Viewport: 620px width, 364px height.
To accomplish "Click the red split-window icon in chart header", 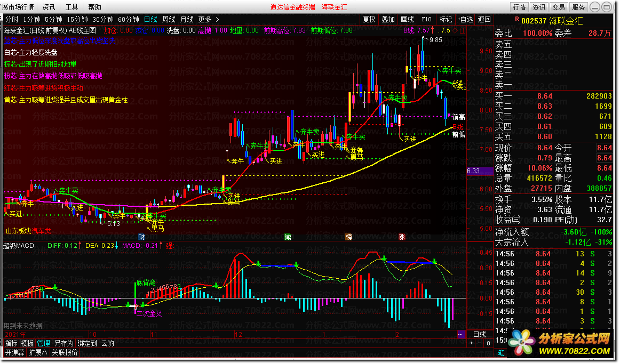I will click(x=463, y=30).
